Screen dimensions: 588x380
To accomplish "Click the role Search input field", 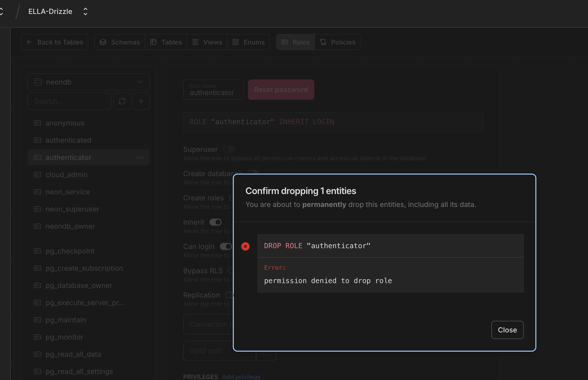I will point(69,101).
